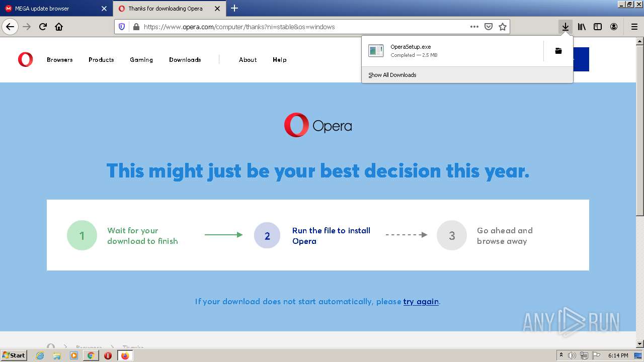Open the Firefox home page icon
Viewport: 644px width, 362px height.
tap(59, 27)
